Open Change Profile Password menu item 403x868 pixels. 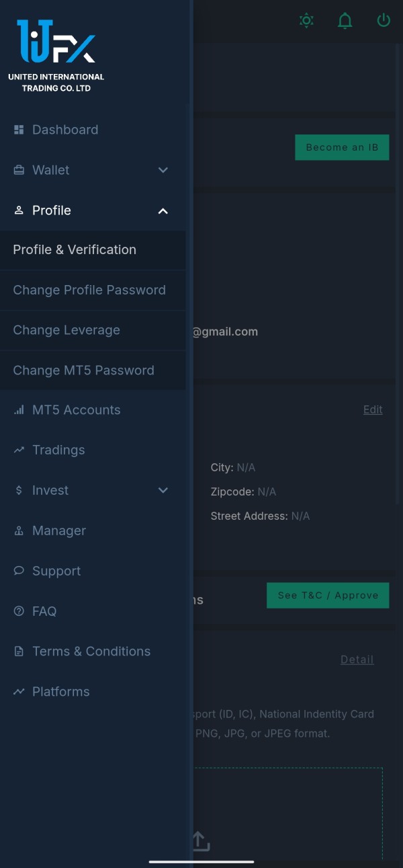point(89,290)
